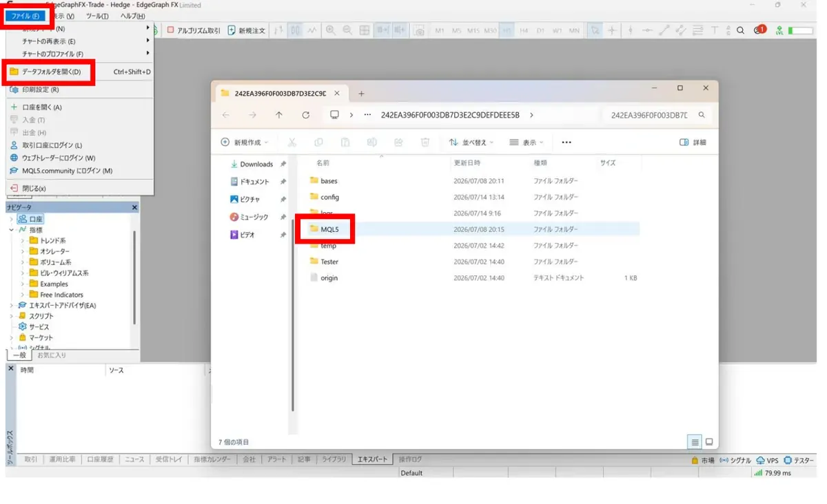Select the MN timeframe button
This screenshot has height=504, width=827.
[x=574, y=30]
